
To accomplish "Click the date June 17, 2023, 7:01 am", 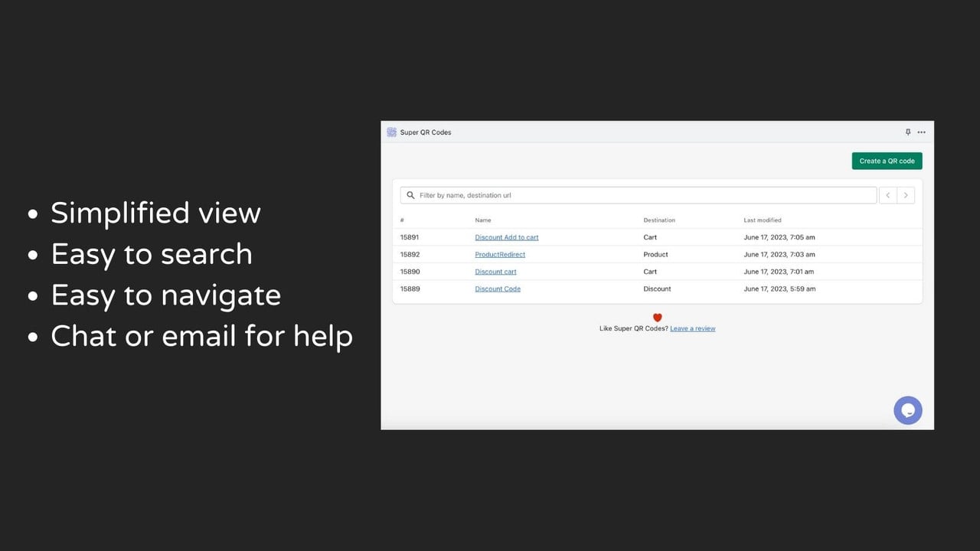I will point(779,272).
